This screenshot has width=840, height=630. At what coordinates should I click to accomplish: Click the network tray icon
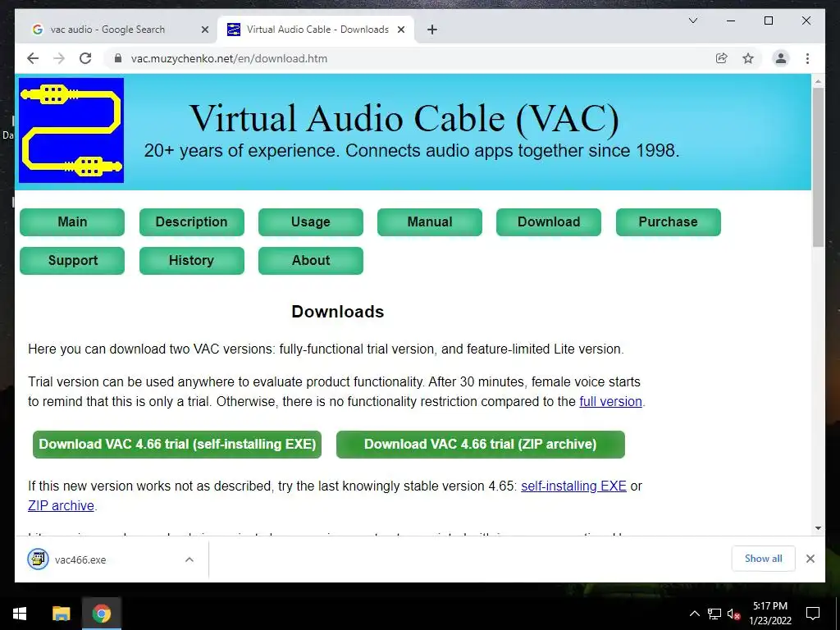pyautogui.click(x=714, y=614)
